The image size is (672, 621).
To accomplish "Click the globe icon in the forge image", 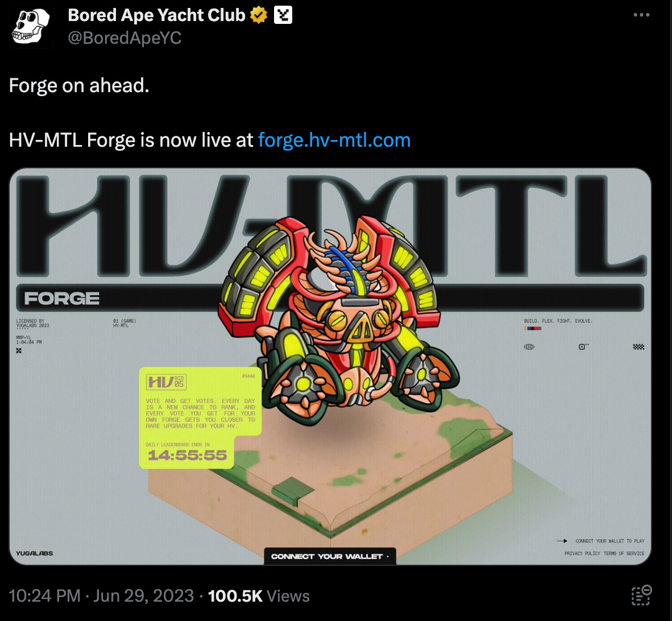I will point(529,347).
